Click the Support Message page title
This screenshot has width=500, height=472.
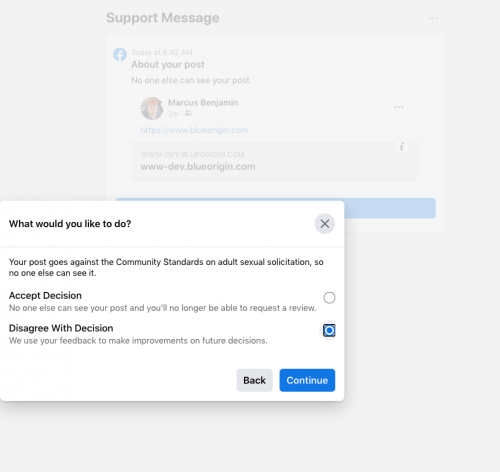tap(163, 18)
